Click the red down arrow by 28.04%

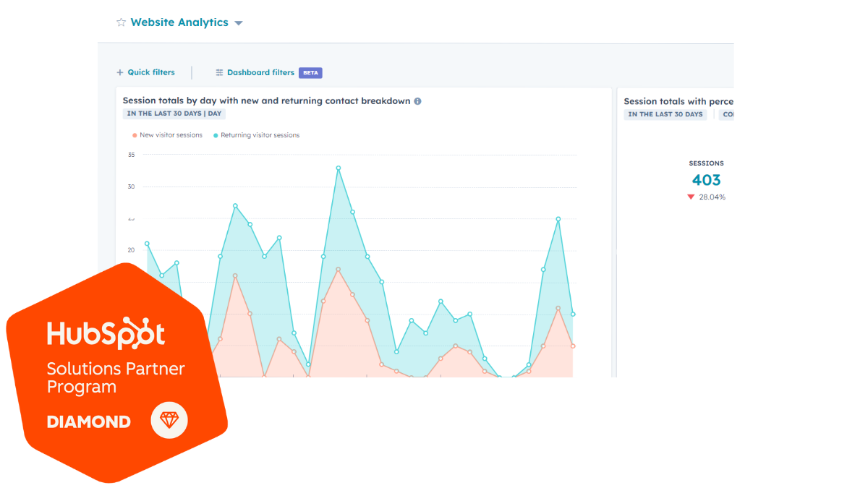tap(691, 197)
